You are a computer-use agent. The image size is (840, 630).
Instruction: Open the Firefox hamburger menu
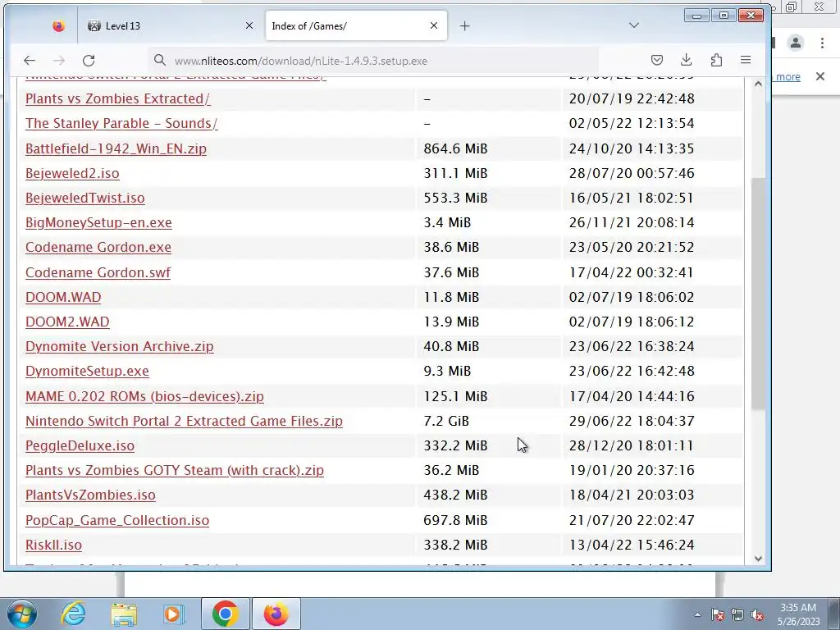(x=746, y=60)
